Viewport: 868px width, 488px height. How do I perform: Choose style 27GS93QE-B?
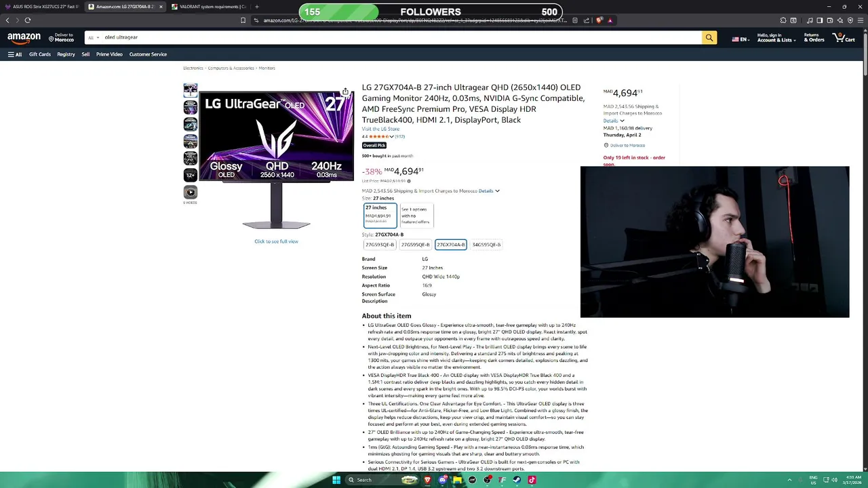click(x=380, y=245)
